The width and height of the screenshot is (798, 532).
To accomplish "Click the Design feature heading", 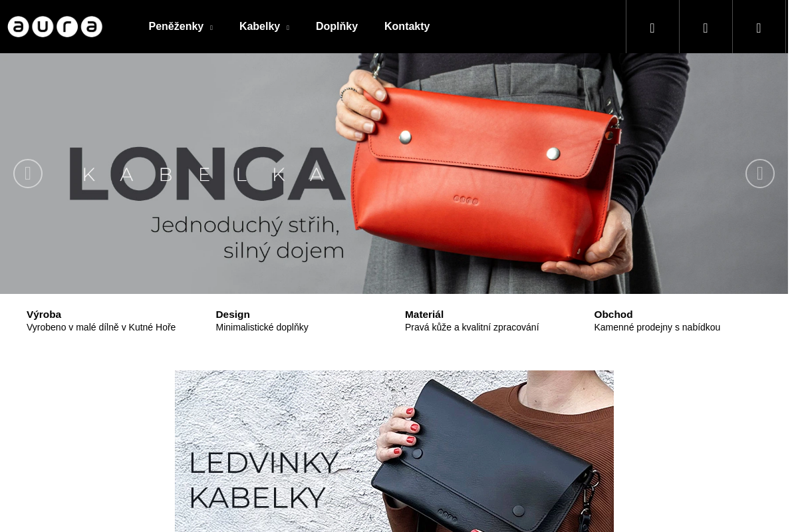I will 233,315.
